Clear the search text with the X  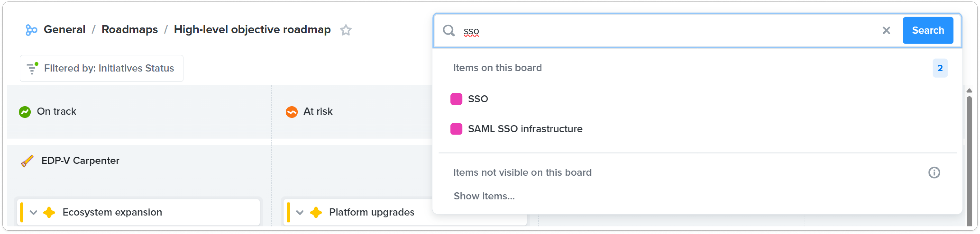(x=886, y=30)
